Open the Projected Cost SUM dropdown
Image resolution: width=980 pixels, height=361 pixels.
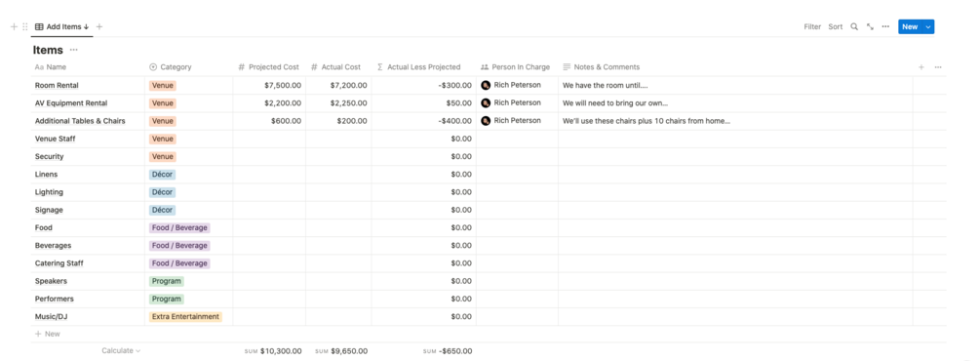pos(273,351)
